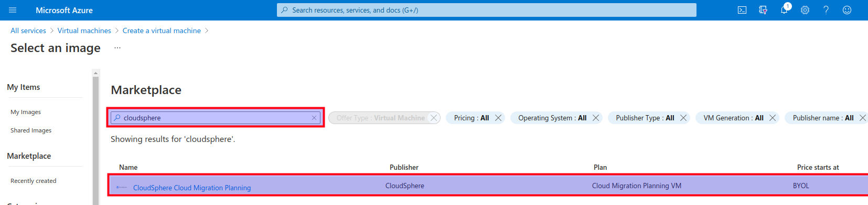This screenshot has width=868, height=205.
Task: Open Cloud Shell from the top bar
Action: click(x=742, y=10)
